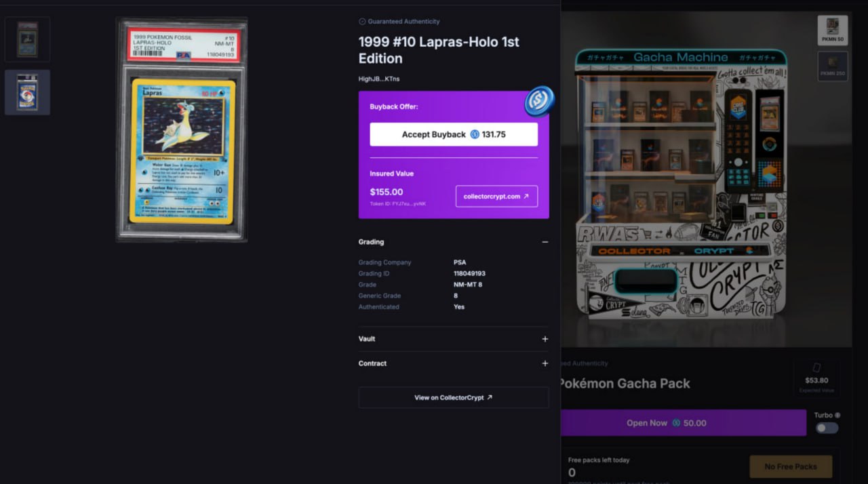
Task: Accept the buyback offer of 131.75
Action: (454, 134)
